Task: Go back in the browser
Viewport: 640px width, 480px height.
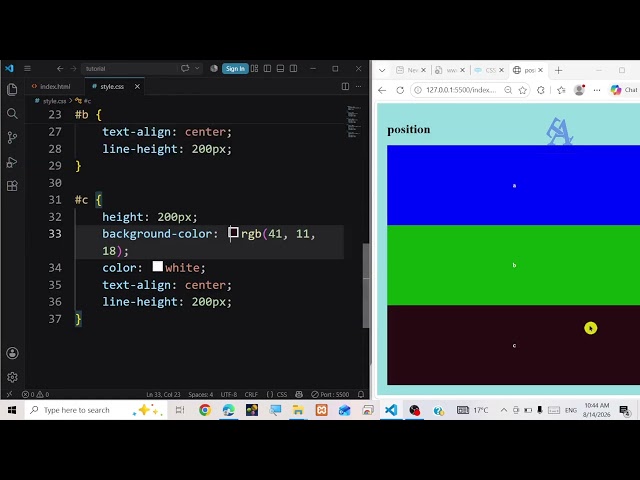Action: 382,90
